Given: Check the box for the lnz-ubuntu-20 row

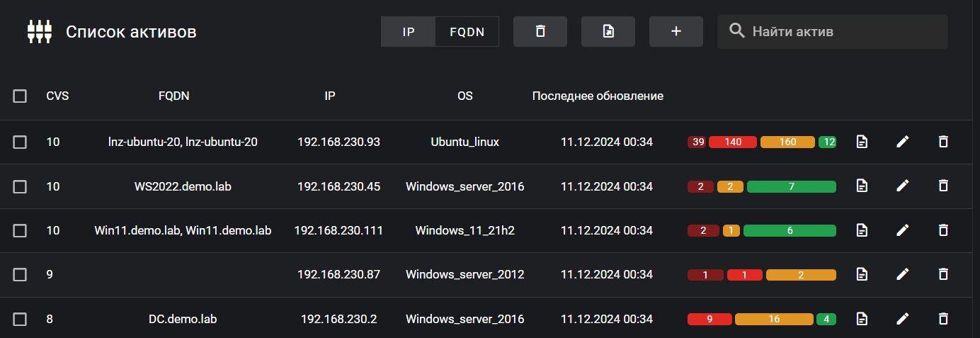Looking at the screenshot, I should pos(20,142).
